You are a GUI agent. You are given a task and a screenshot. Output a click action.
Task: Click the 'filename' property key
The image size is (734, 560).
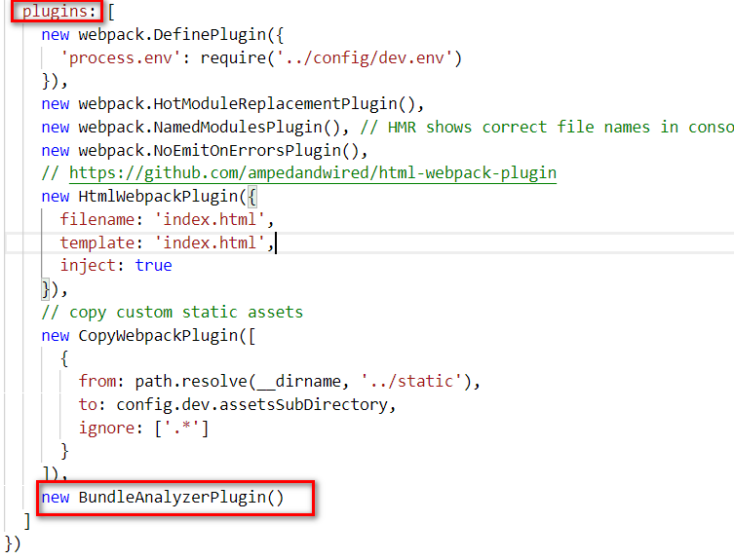tap(97, 219)
